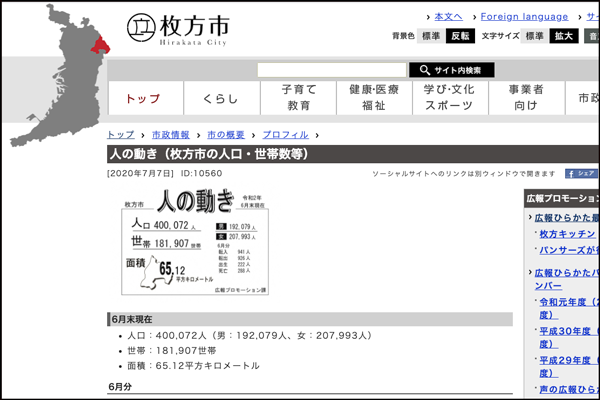Viewport: 600px width, 400px height.
Task: Open the 学び・文化スポーツ navigation tab
Action: click(x=450, y=97)
